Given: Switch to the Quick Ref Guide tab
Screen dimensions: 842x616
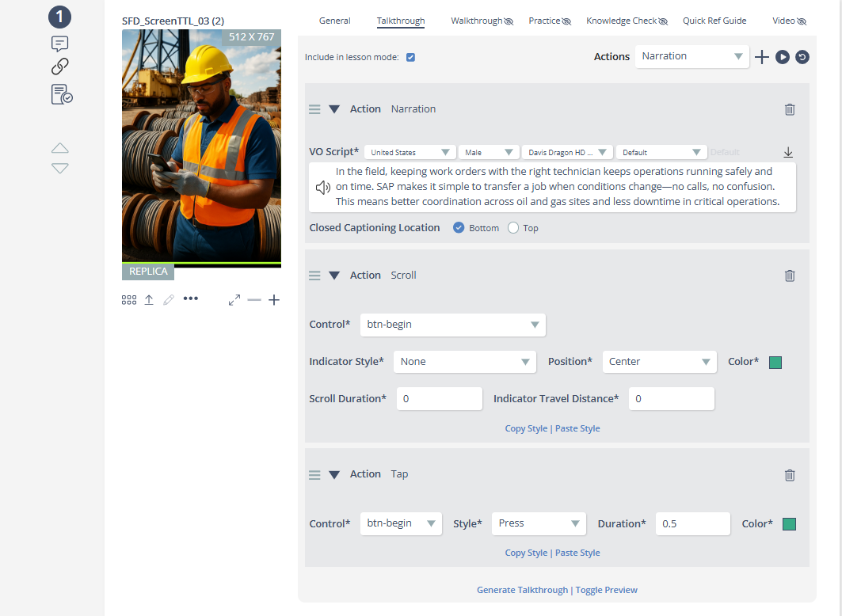Looking at the screenshot, I should [x=714, y=21].
